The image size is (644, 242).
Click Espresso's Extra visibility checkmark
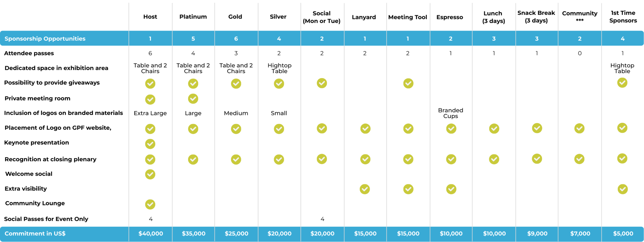pyautogui.click(x=451, y=189)
